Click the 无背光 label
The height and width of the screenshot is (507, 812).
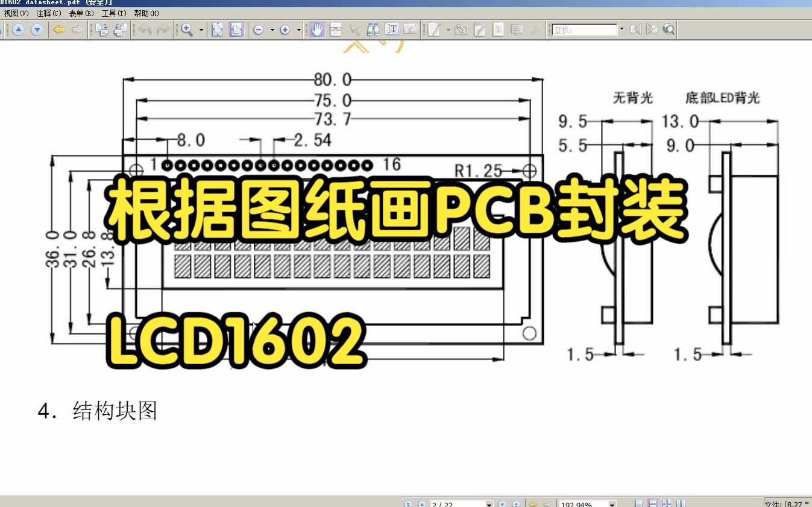(633, 98)
